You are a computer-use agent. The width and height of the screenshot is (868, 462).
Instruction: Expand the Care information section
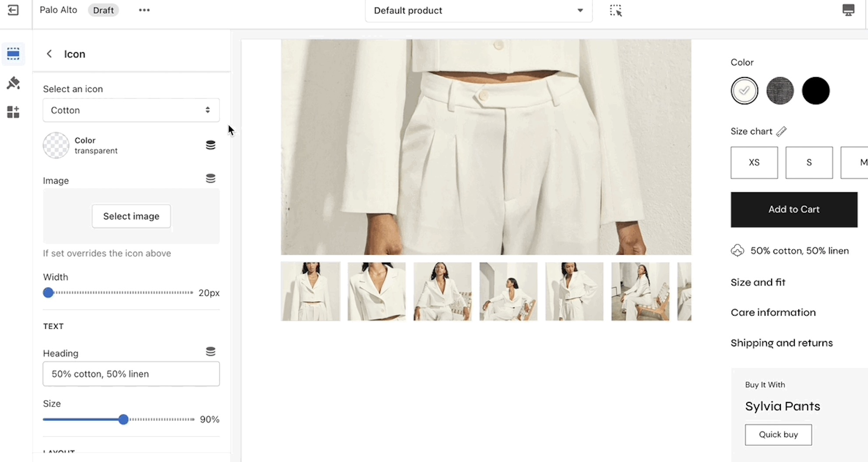[x=773, y=313]
